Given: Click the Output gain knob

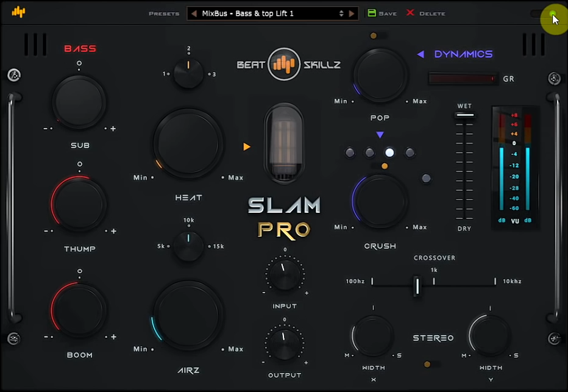Looking at the screenshot, I should (x=285, y=345).
